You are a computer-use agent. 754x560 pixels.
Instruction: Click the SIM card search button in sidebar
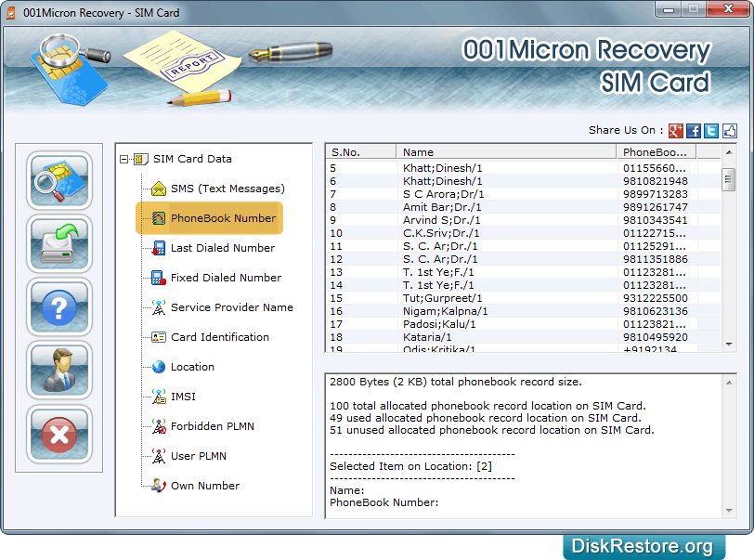click(59, 180)
